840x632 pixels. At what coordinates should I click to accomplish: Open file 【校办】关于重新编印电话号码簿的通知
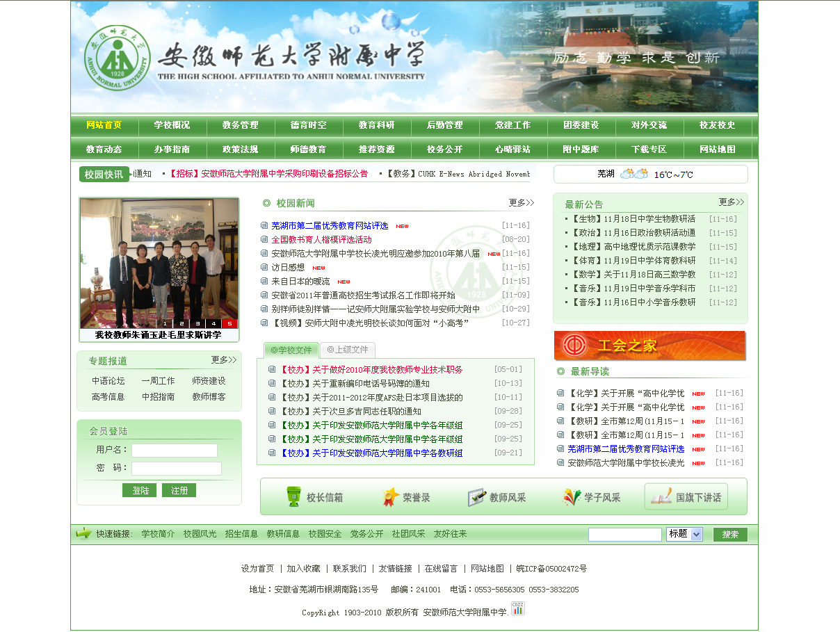355,384
